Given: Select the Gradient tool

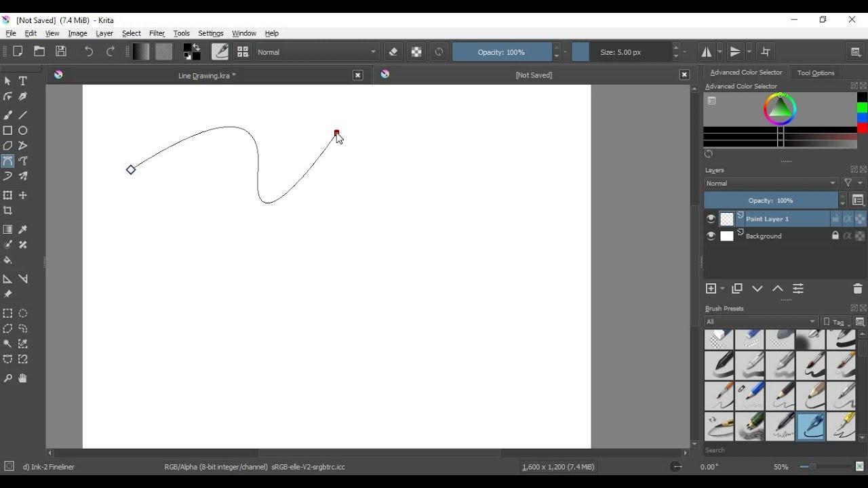Looking at the screenshot, I should click(x=8, y=230).
